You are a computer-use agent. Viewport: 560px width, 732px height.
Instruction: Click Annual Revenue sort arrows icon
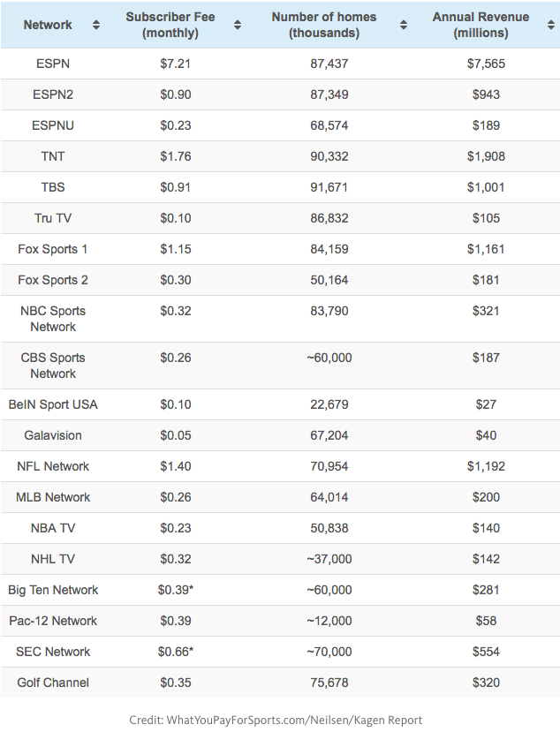pyautogui.click(x=551, y=25)
